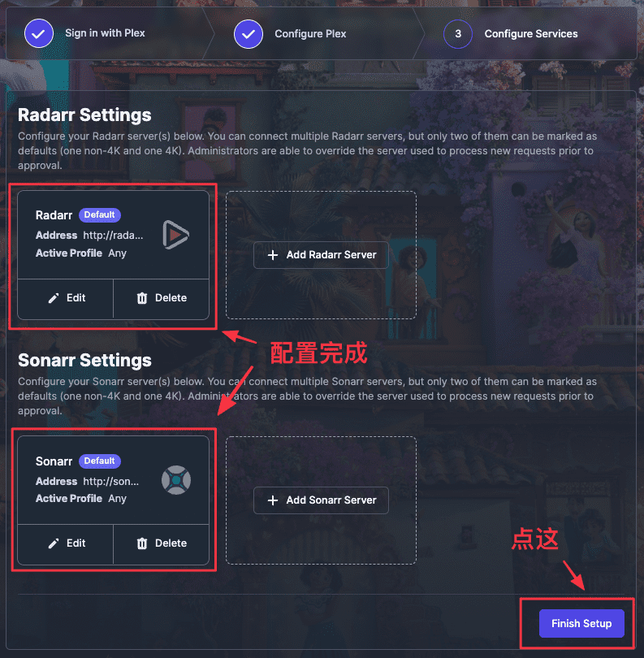The image size is (644, 658).
Task: Click the Default badge on Sonarr server
Action: pyautogui.click(x=99, y=461)
